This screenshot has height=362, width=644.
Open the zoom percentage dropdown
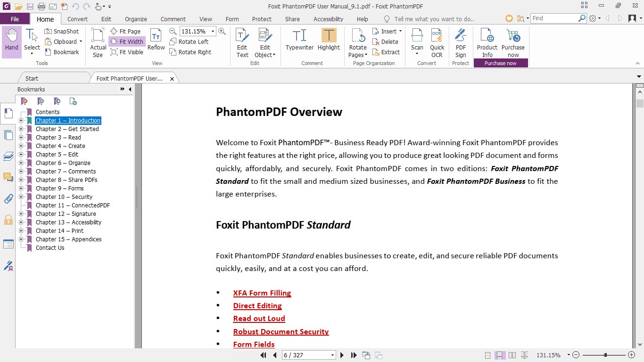213,31
